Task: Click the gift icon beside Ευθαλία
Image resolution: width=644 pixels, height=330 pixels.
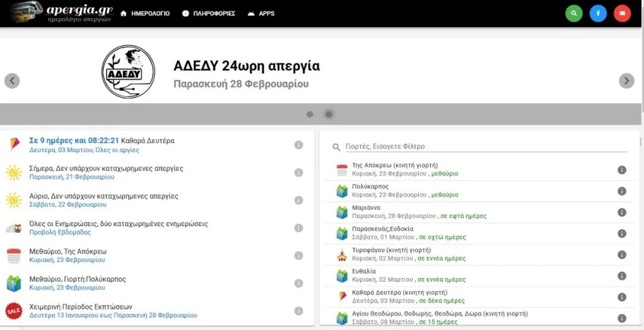Action: point(342,276)
